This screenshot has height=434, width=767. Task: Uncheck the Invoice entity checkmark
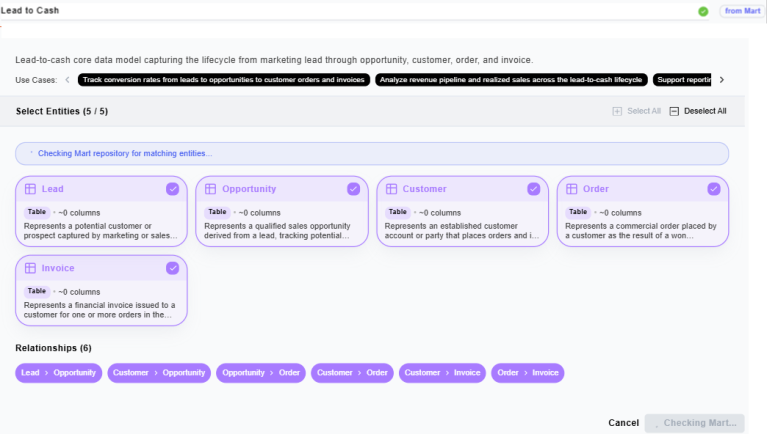(x=173, y=268)
